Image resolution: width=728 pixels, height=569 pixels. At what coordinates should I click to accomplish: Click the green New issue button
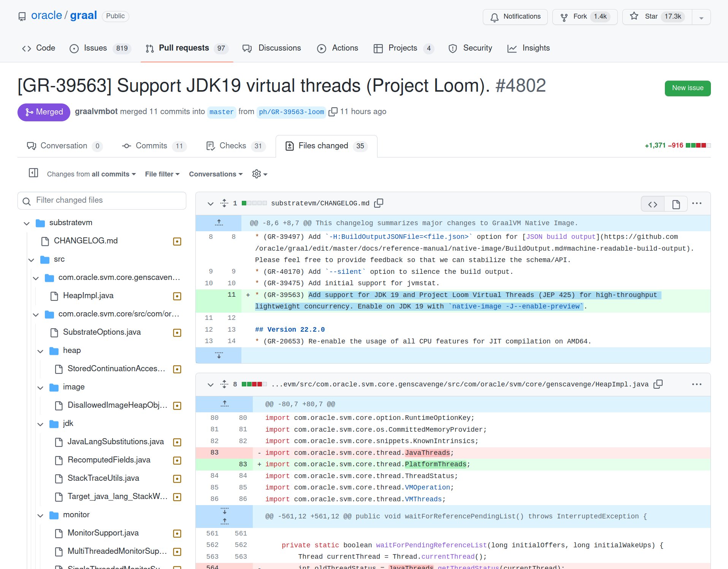coord(687,88)
